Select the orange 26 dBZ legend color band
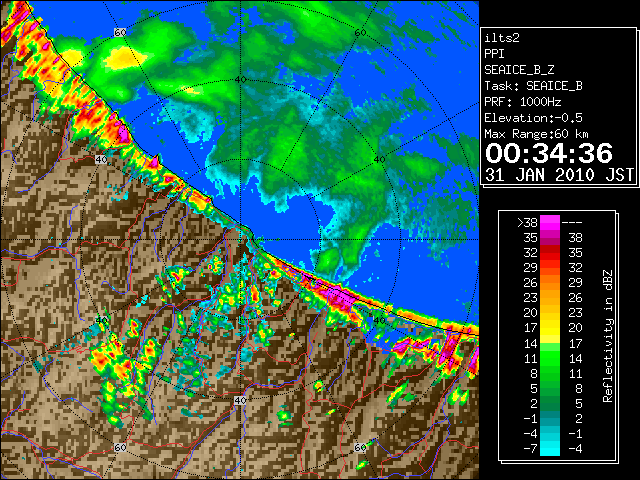640x480 pixels. coord(549,282)
